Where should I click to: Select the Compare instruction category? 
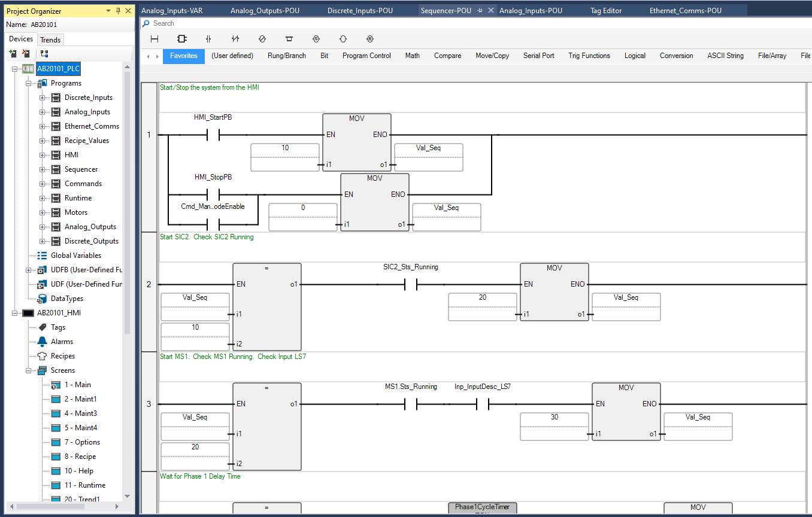pos(447,56)
